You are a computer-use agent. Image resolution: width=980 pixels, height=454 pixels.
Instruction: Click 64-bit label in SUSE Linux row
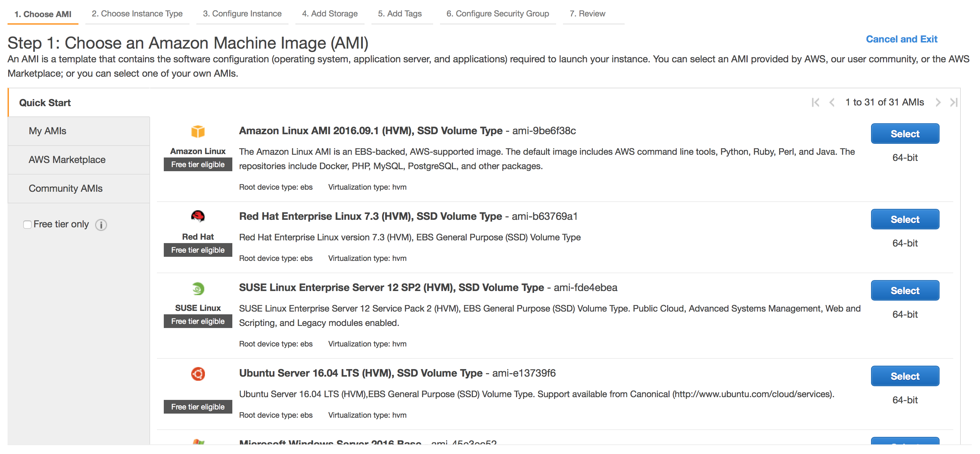tap(905, 314)
